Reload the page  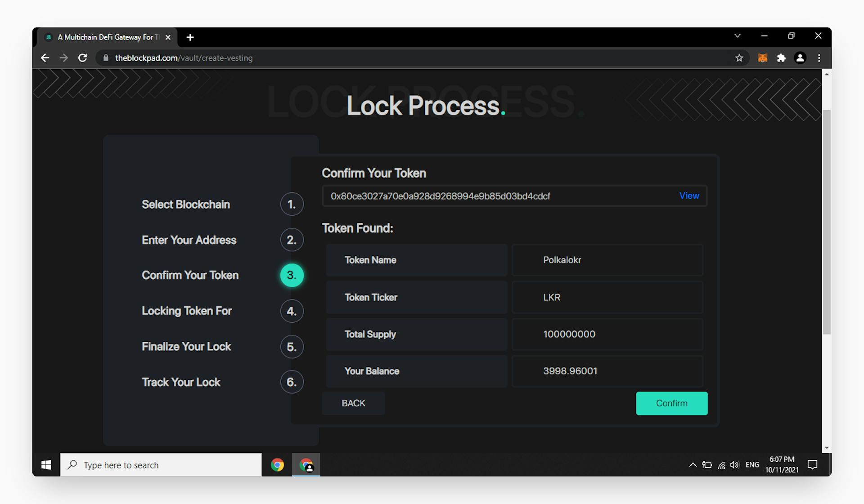point(82,58)
